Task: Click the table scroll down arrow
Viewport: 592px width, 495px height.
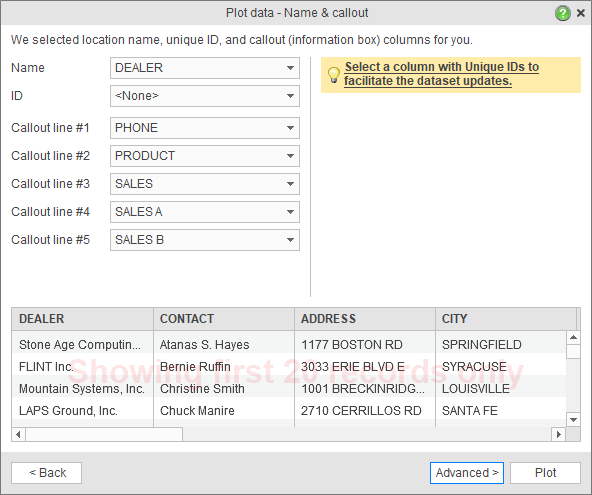Action: [573, 419]
